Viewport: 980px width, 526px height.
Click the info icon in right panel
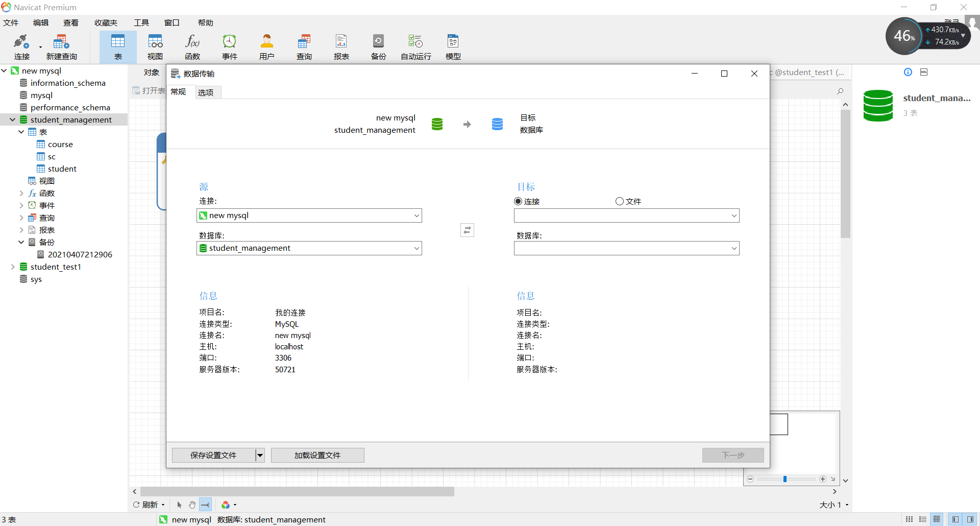point(908,72)
